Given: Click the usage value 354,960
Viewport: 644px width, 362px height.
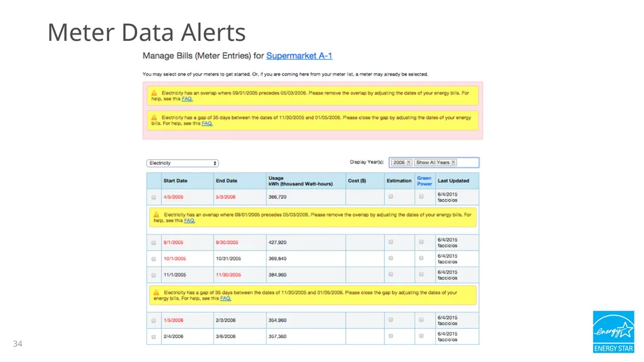Looking at the screenshot, I should (277, 320).
